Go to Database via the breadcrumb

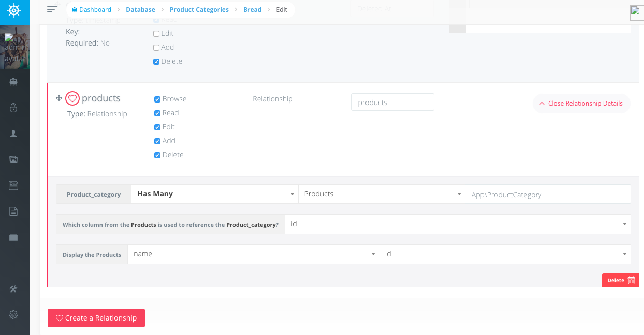(x=139, y=9)
